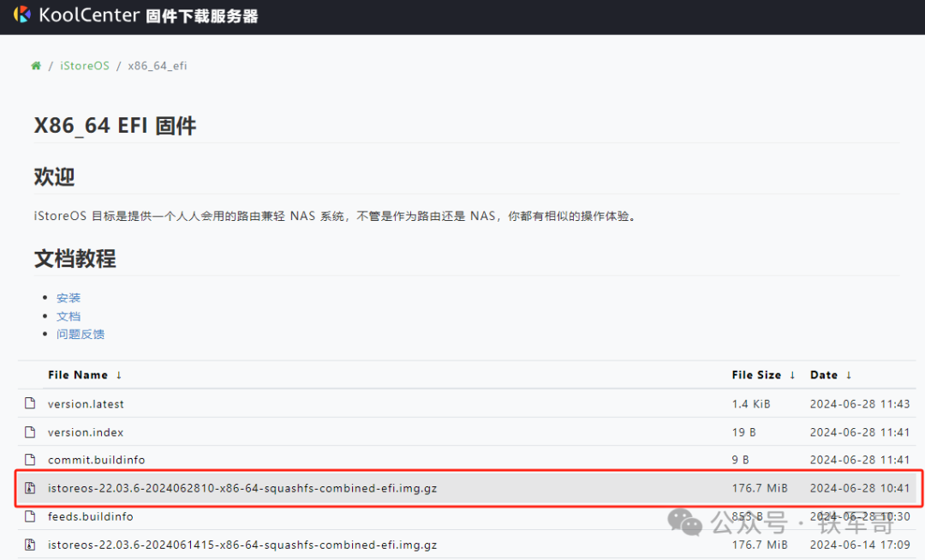Click file icon beside commit.buildinfo
The height and width of the screenshot is (560, 925).
(30, 459)
